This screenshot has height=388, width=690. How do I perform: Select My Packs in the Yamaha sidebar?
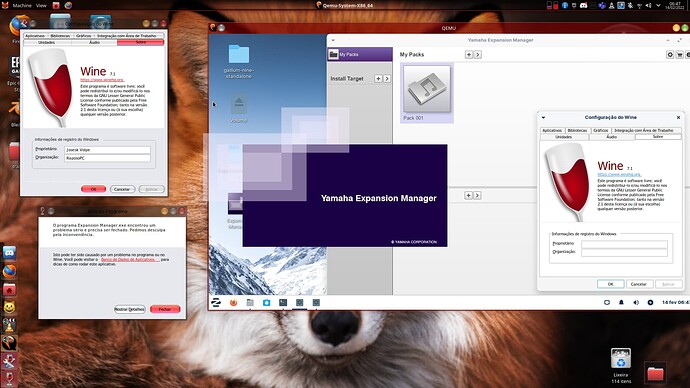coord(360,54)
